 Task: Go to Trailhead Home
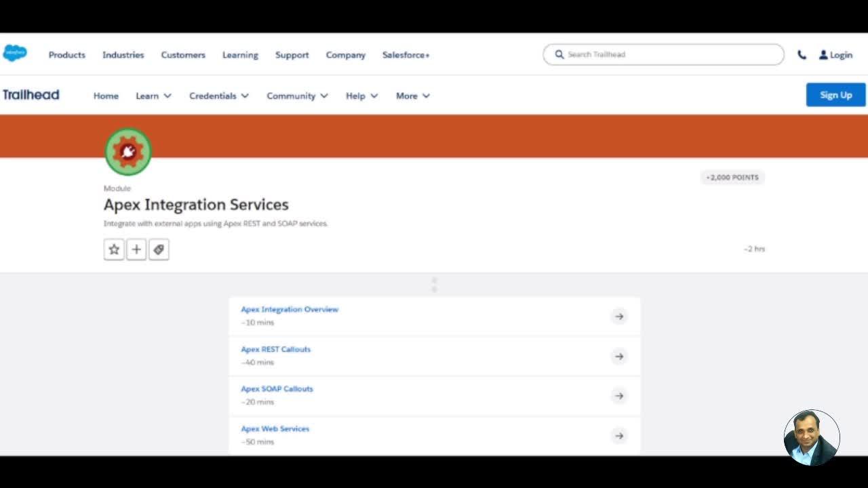tap(106, 96)
